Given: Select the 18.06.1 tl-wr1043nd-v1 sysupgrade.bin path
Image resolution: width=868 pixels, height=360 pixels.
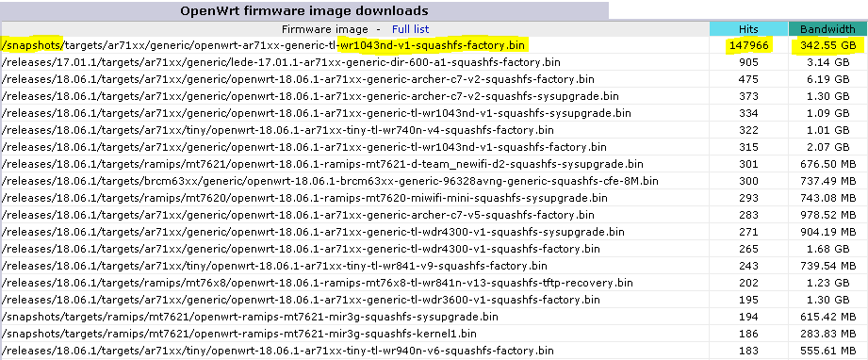Looking at the screenshot, I should point(316,113).
